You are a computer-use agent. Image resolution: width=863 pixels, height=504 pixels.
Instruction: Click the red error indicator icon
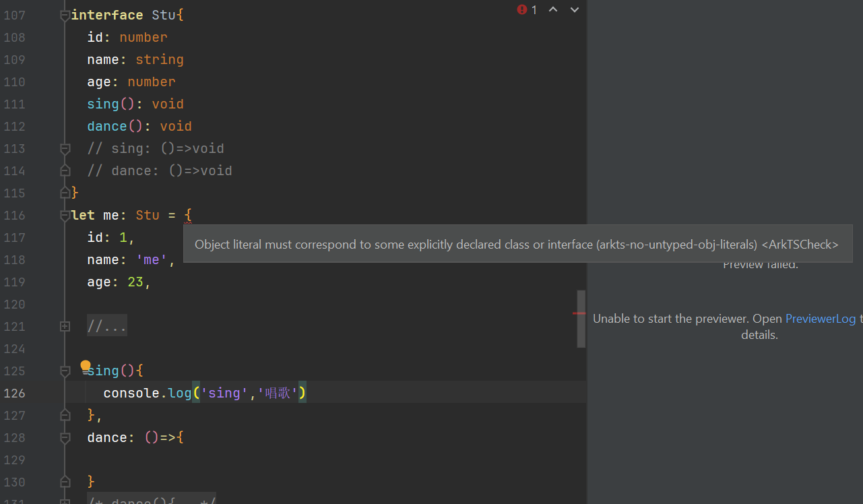(522, 9)
